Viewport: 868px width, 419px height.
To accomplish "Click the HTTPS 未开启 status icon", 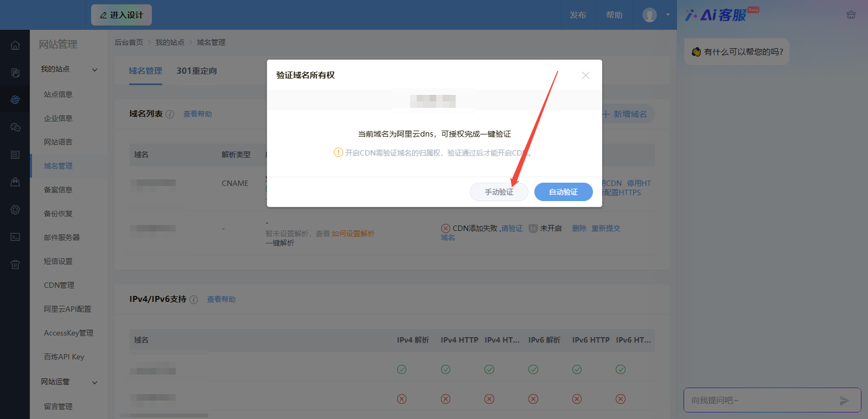I will coord(533,229).
